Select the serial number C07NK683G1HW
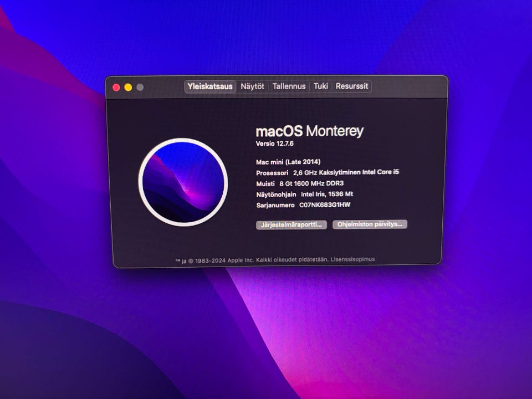Screen dimensions: 532x399 (325, 205)
